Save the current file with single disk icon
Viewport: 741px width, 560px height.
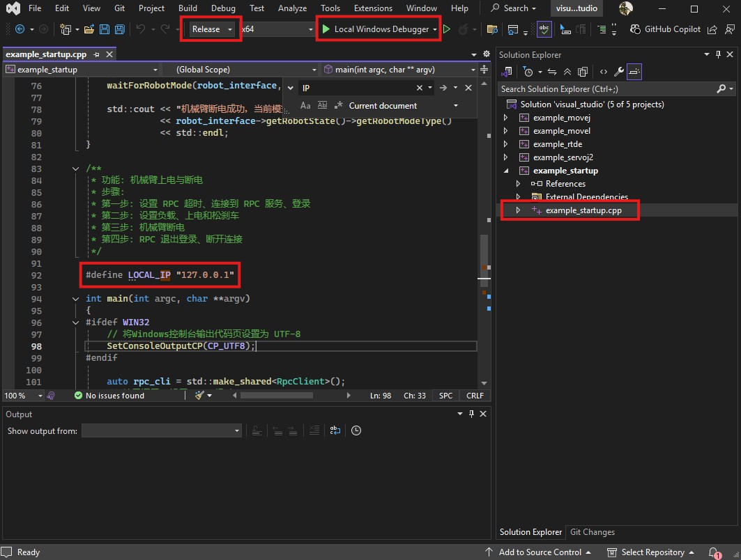point(105,29)
